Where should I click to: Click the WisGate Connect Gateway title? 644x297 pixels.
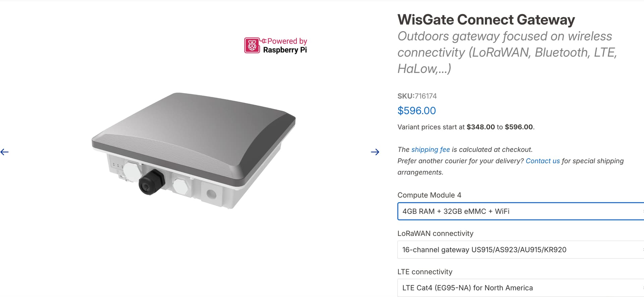click(486, 19)
